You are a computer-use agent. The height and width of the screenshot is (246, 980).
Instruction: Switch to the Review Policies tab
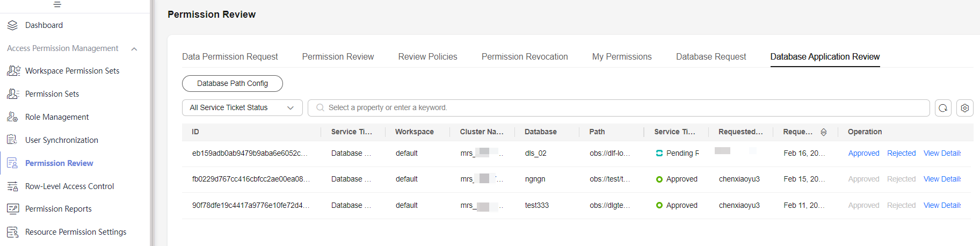click(427, 57)
